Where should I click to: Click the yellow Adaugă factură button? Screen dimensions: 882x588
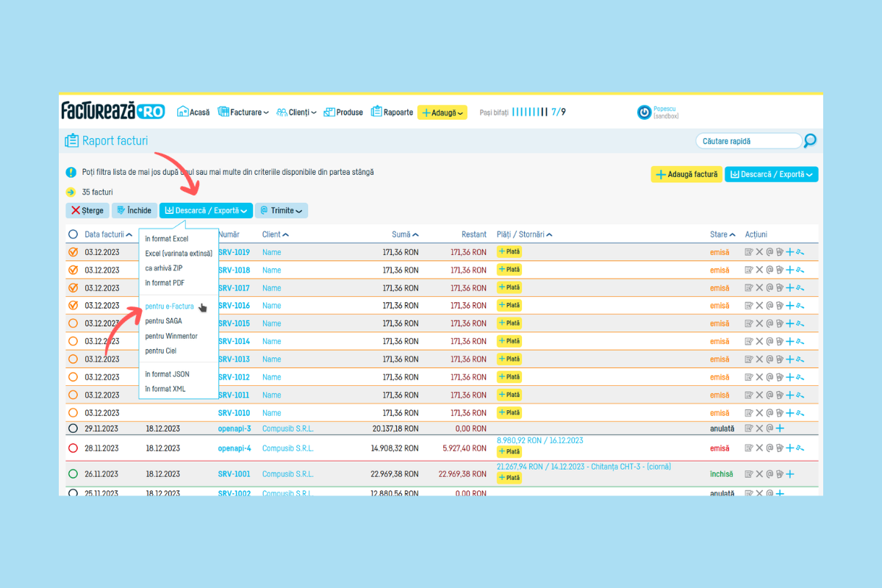click(686, 174)
